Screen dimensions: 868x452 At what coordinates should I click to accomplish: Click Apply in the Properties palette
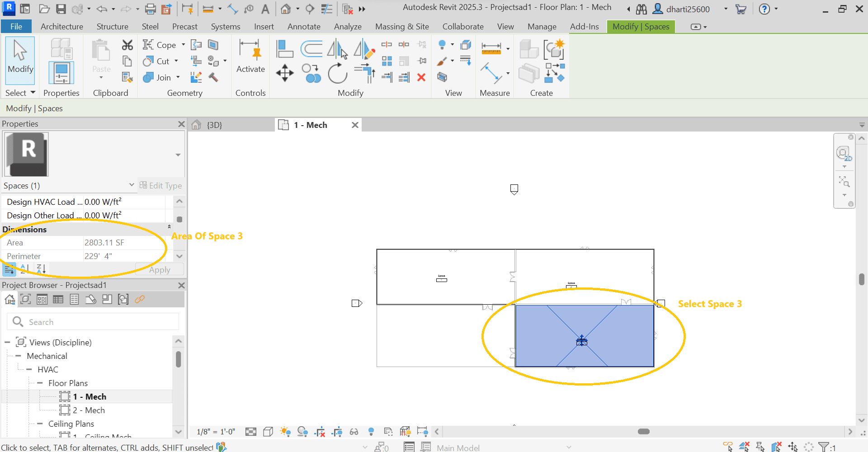pyautogui.click(x=159, y=269)
